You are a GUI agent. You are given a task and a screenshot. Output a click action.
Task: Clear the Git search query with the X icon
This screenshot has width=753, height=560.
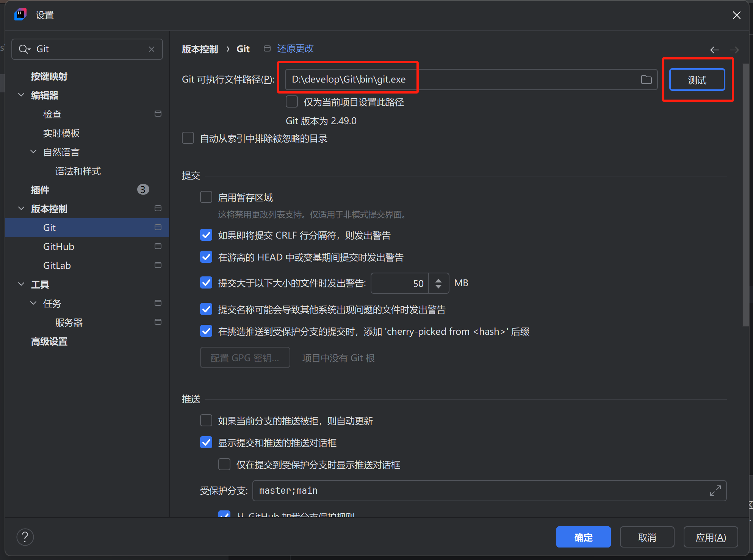152,49
